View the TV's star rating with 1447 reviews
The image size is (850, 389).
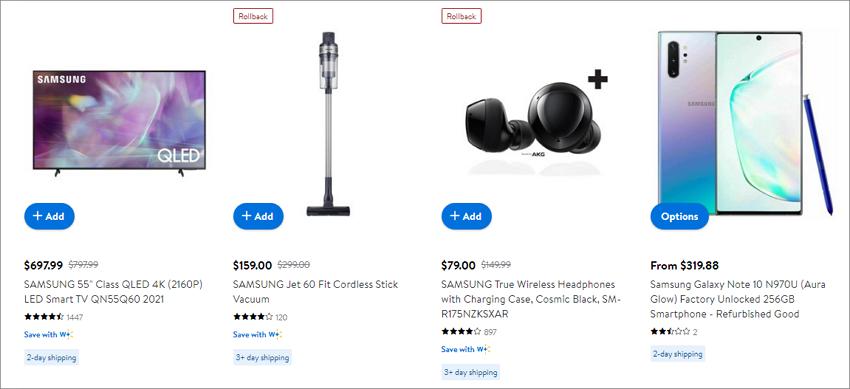tap(54, 317)
